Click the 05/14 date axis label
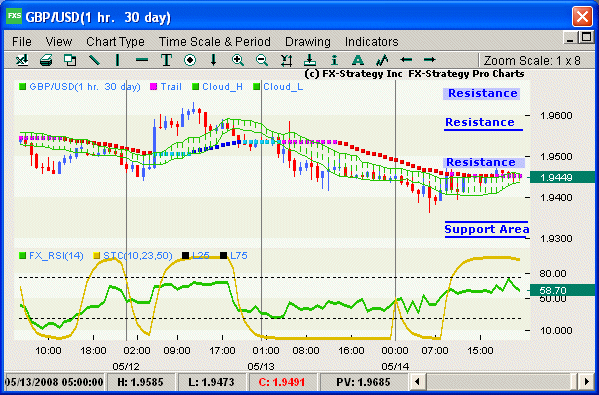Screen dimensions: 599x395 coord(395,366)
